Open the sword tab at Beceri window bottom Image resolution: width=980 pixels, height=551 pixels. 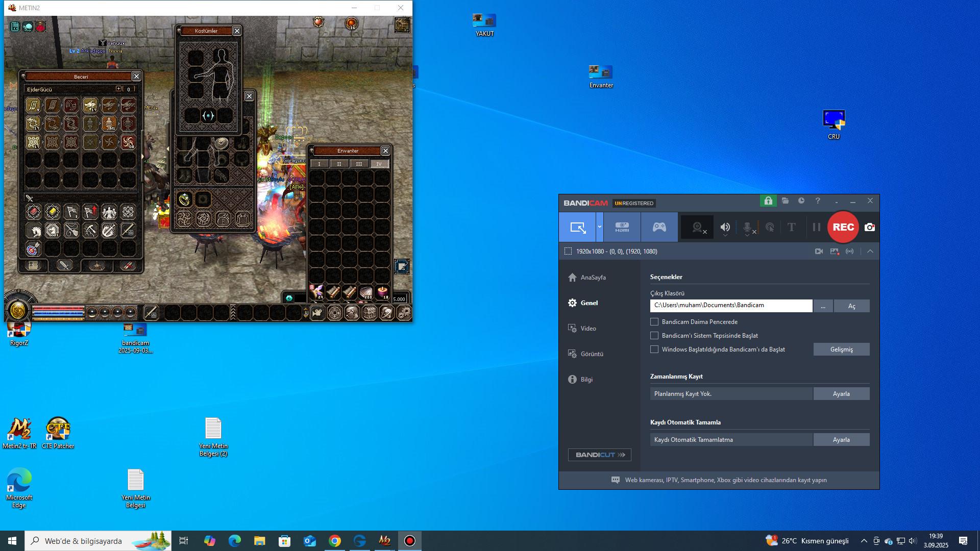coord(64,265)
